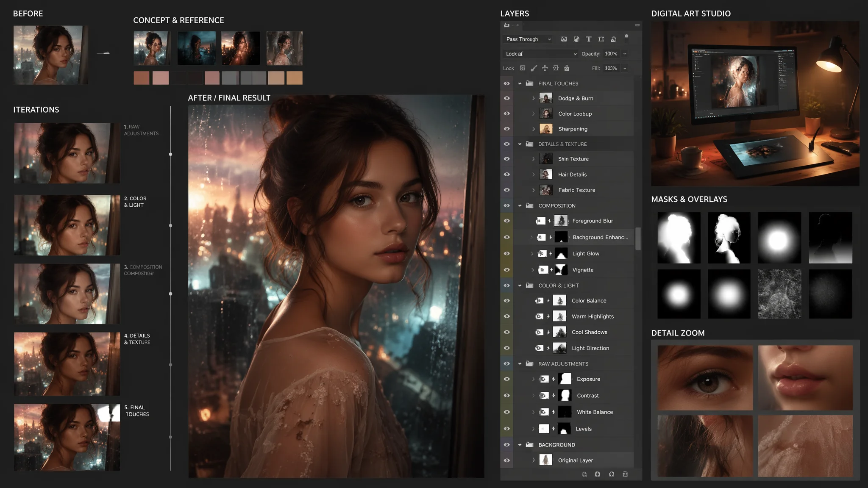Toggle the layer filtering switch on or off
Screen dimensions: 868x488
(626, 38)
